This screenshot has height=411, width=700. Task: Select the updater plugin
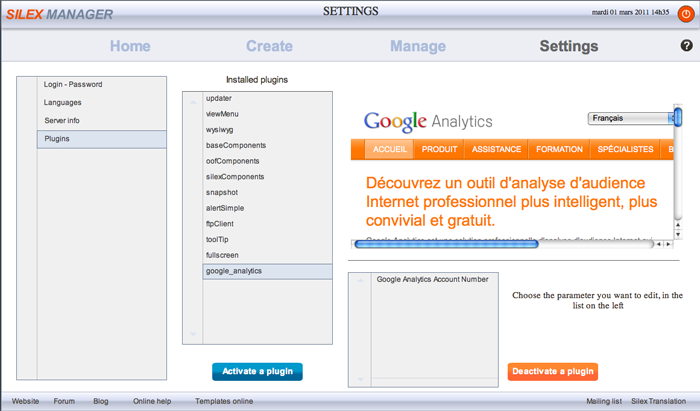click(x=267, y=98)
